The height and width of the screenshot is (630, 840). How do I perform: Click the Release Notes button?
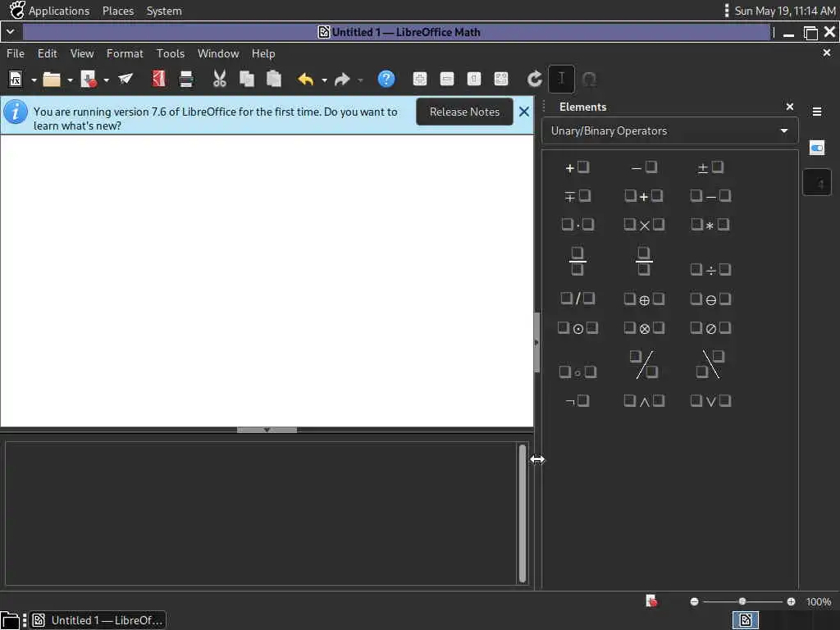(x=464, y=112)
